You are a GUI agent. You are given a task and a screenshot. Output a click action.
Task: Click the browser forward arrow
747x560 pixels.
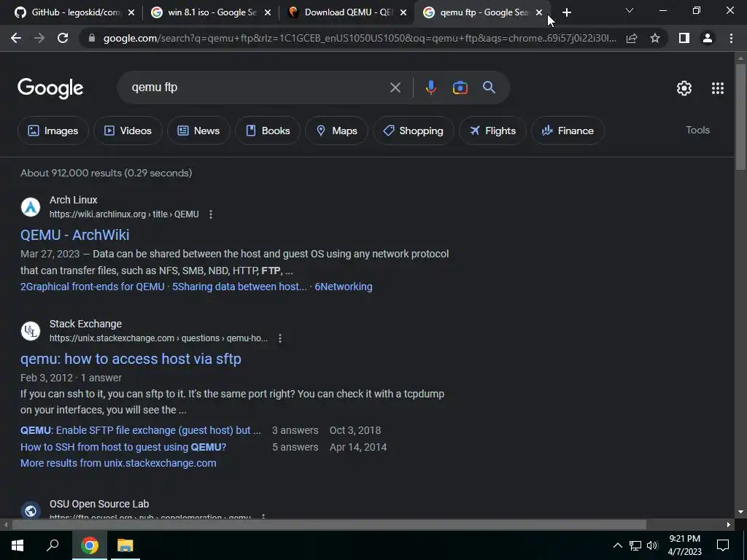click(39, 38)
